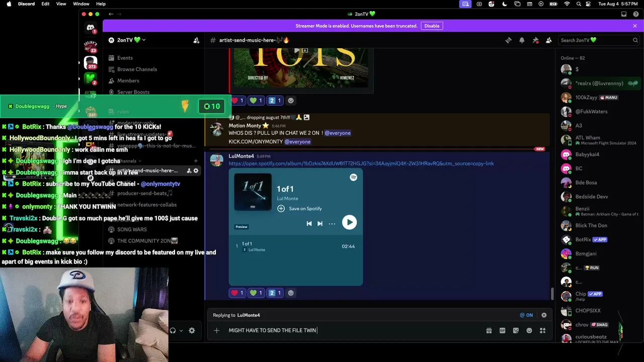Open Events in the sidebar
The width and height of the screenshot is (644, 362).
tap(125, 58)
